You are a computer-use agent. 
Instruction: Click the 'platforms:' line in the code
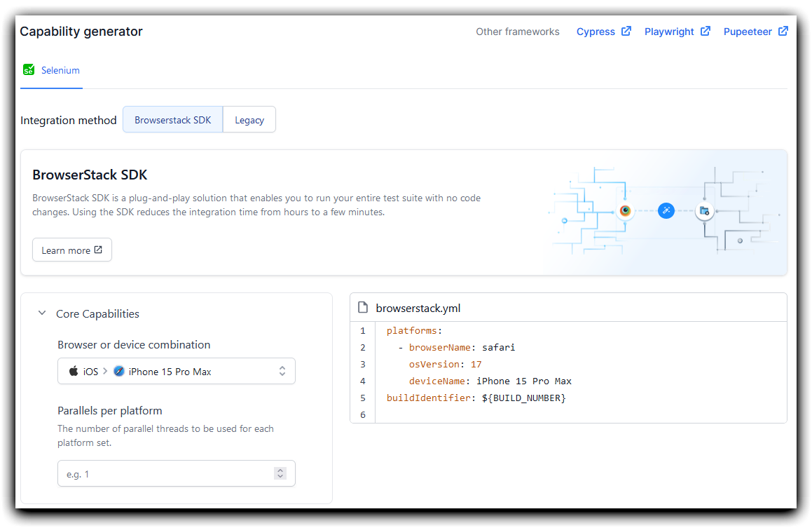click(414, 330)
